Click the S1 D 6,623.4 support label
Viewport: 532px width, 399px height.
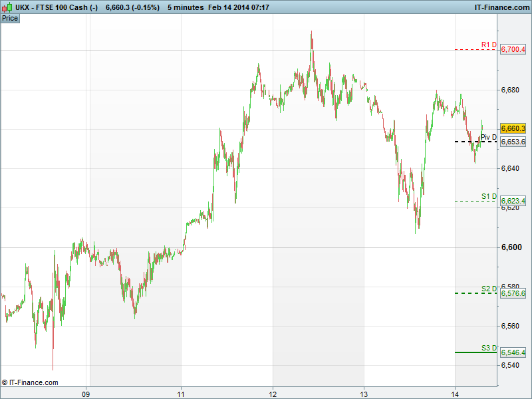pos(513,201)
